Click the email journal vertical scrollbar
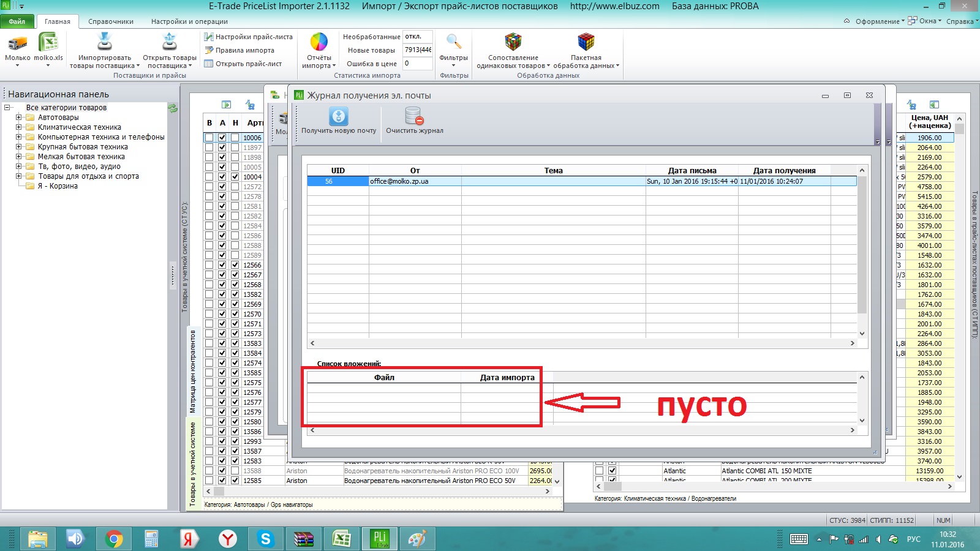Viewport: 980px width, 551px height. (862, 252)
